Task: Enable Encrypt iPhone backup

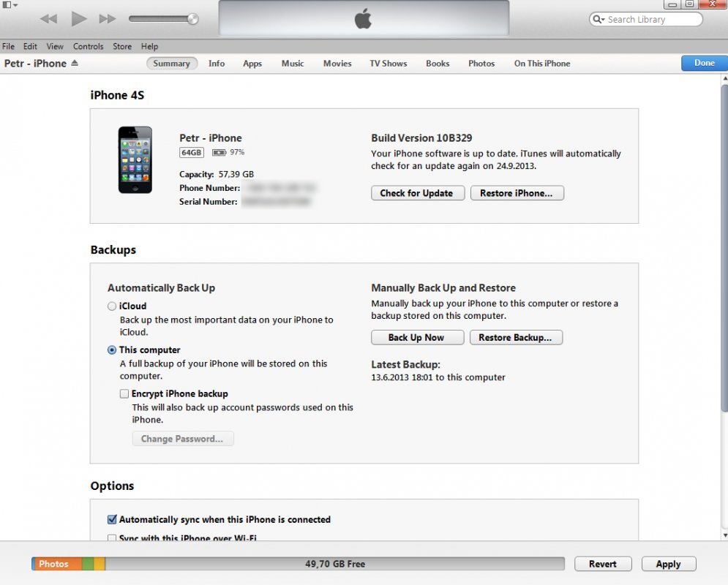Action: (124, 393)
